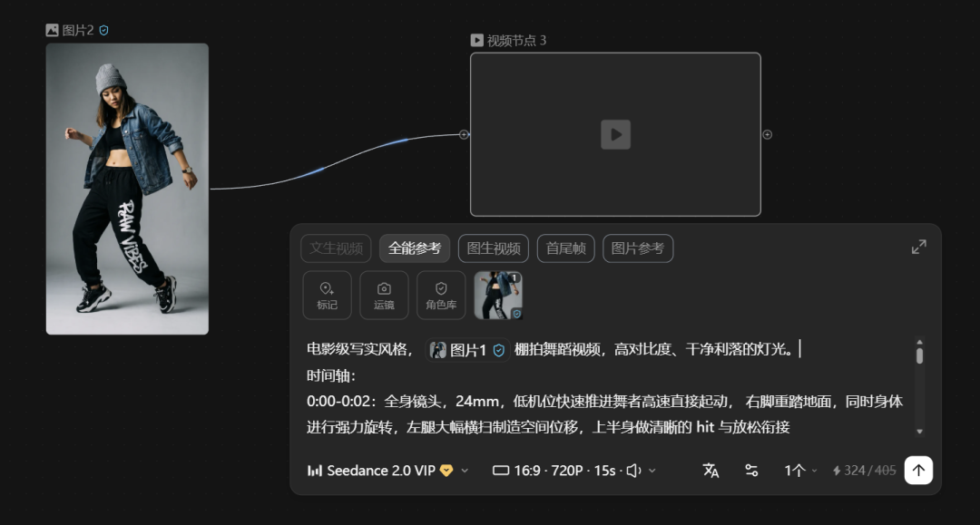The image size is (980, 525).
Task: Click the upward arrow generate button
Action: tap(917, 470)
